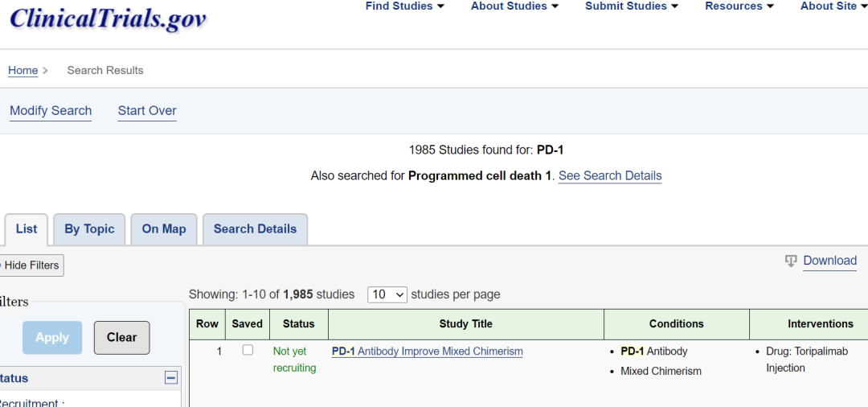Click the Hide Filters button
The height and width of the screenshot is (407, 868).
click(x=31, y=265)
